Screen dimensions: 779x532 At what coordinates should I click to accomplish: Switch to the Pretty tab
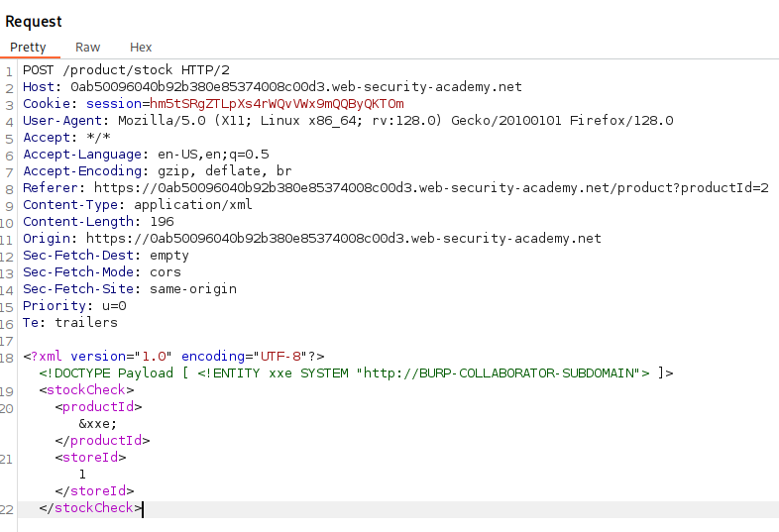[x=29, y=48]
